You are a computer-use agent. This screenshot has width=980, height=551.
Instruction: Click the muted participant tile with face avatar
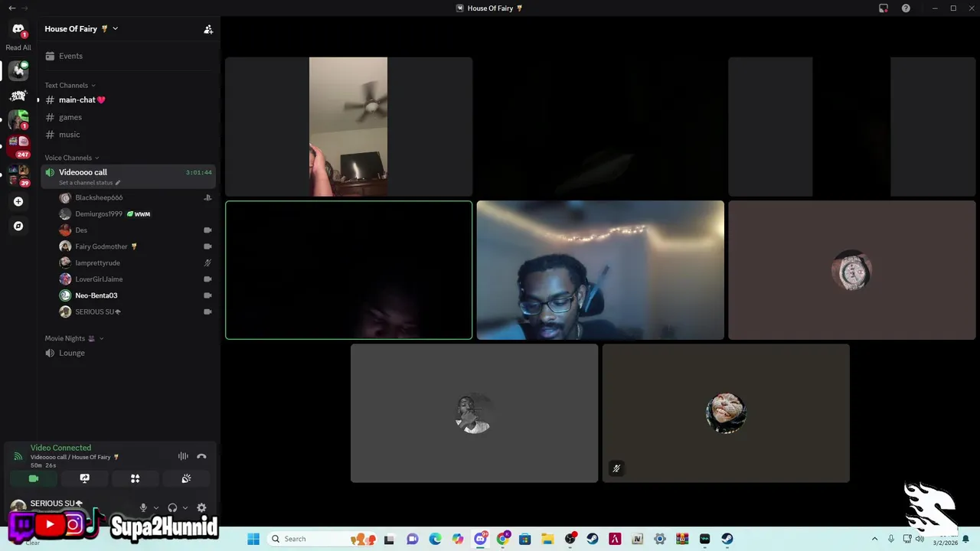pyautogui.click(x=726, y=413)
